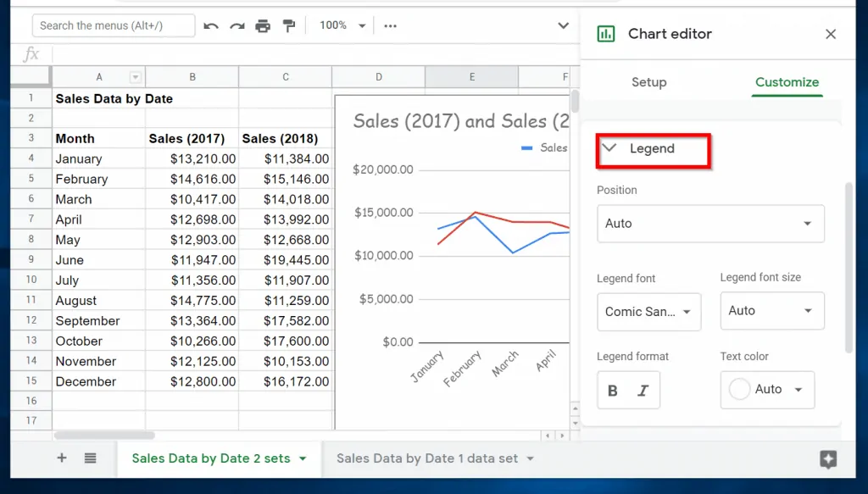Screen dimensions: 868x494
Task: Open the All sheets list icon
Action: [91, 458]
